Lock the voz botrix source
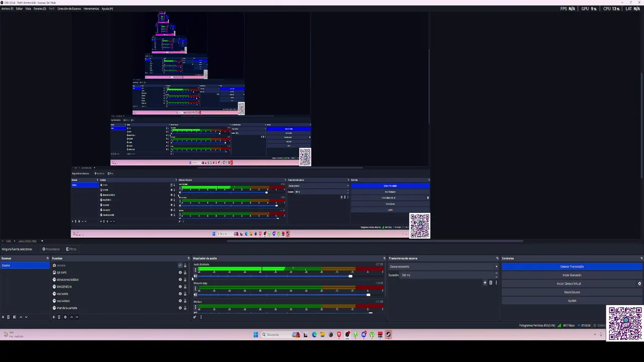Screen dimensions: 644x362 (x=185, y=294)
